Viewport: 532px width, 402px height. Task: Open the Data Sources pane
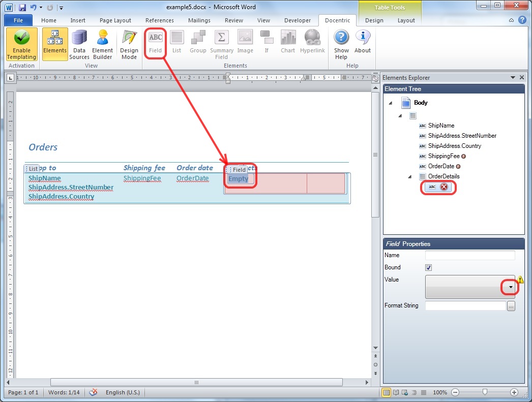tap(79, 44)
